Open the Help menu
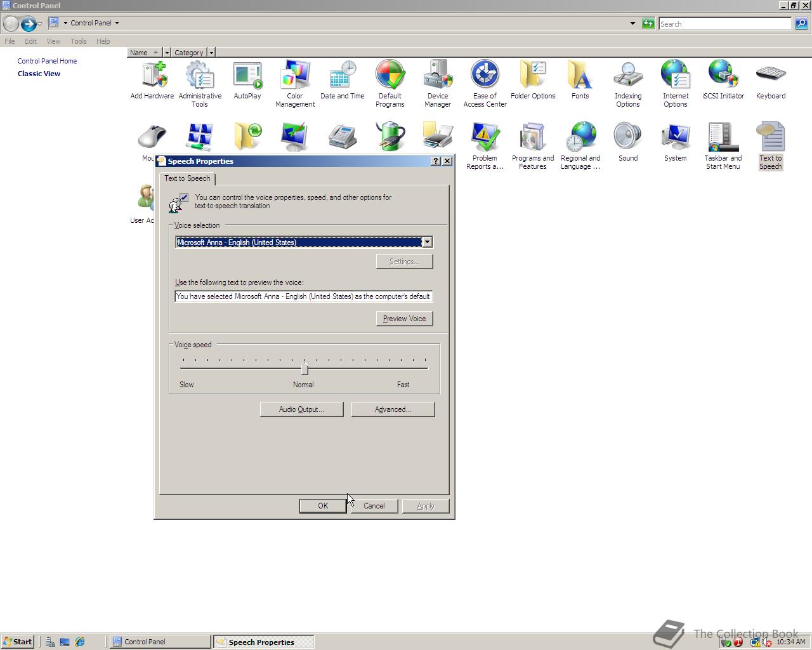 pyautogui.click(x=103, y=41)
